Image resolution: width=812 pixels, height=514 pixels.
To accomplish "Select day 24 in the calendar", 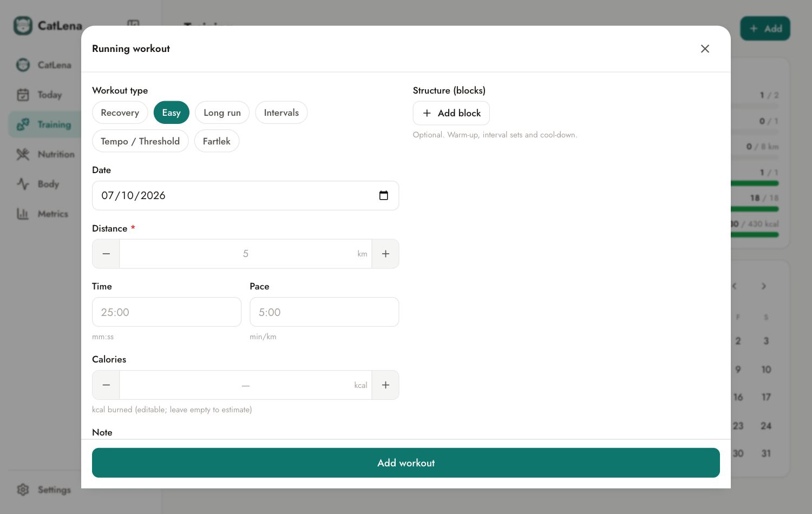I will click(x=766, y=426).
